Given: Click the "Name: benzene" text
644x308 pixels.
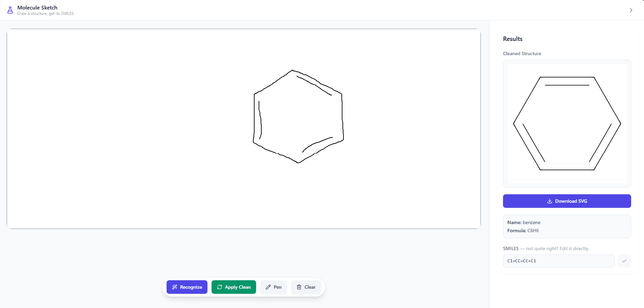Looking at the screenshot, I should coord(524,222).
